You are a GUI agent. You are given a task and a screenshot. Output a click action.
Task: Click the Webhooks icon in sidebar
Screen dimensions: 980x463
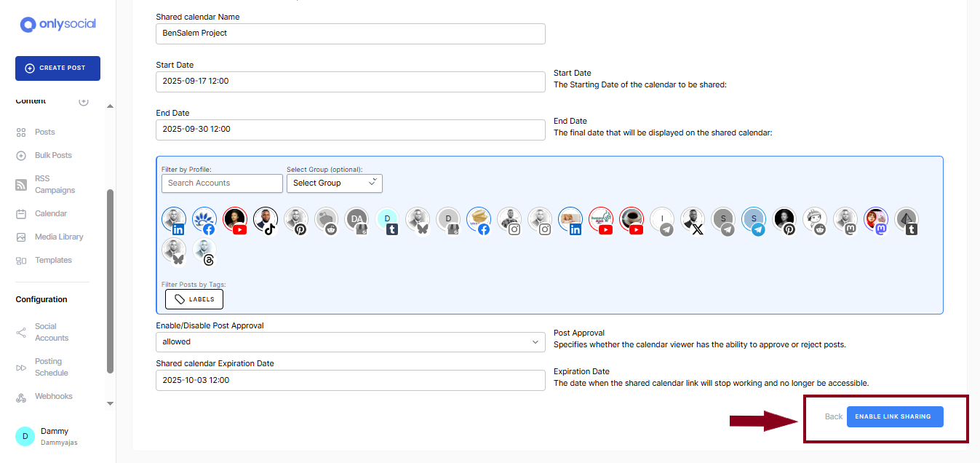point(21,397)
